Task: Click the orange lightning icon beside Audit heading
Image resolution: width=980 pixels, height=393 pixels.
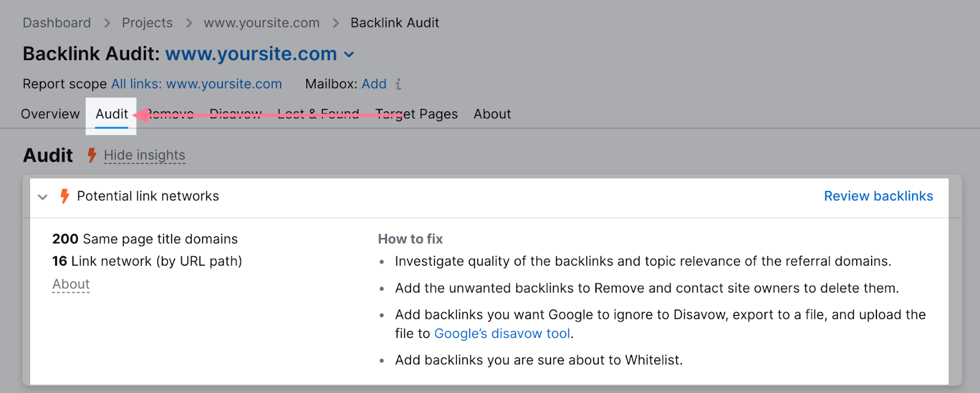Action: coord(92,155)
